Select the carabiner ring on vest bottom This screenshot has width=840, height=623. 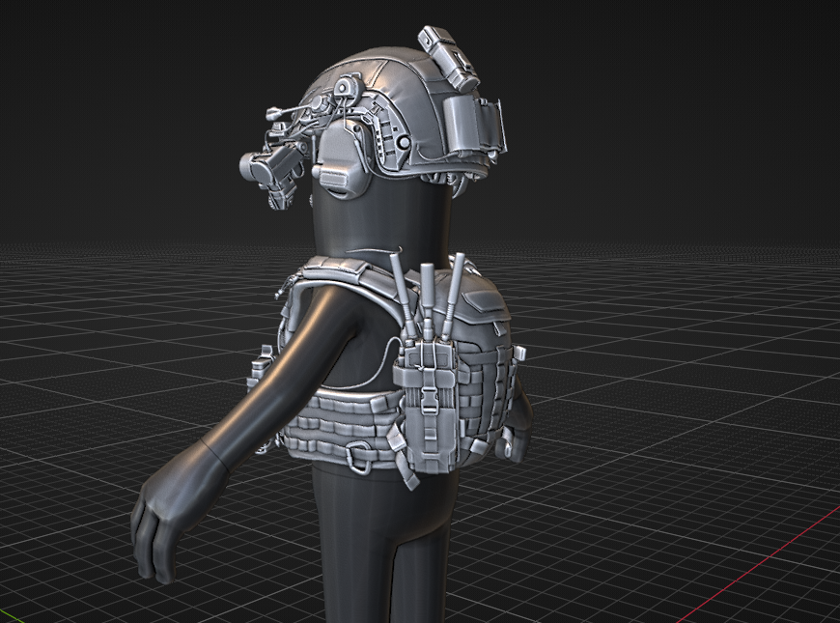(x=359, y=458)
